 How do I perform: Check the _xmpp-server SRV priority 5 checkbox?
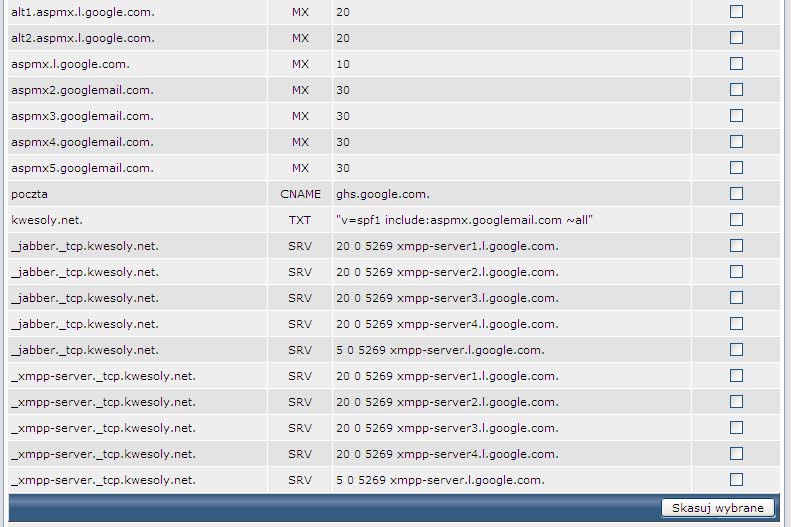(x=737, y=480)
